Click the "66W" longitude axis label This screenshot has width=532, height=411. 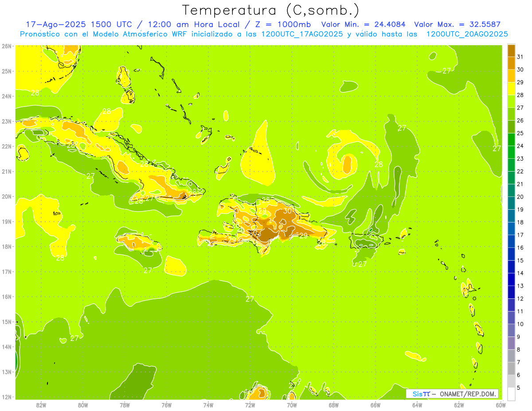376,405
